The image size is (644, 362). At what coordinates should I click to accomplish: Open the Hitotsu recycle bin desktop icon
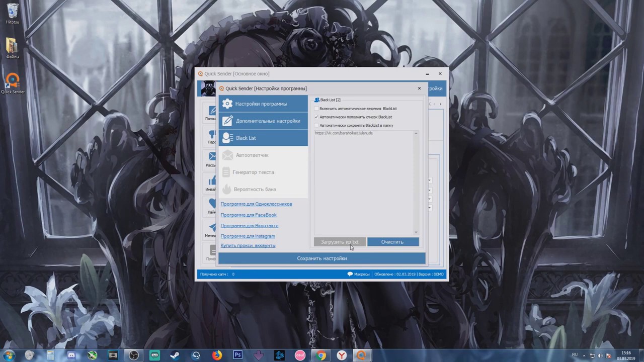click(x=13, y=14)
